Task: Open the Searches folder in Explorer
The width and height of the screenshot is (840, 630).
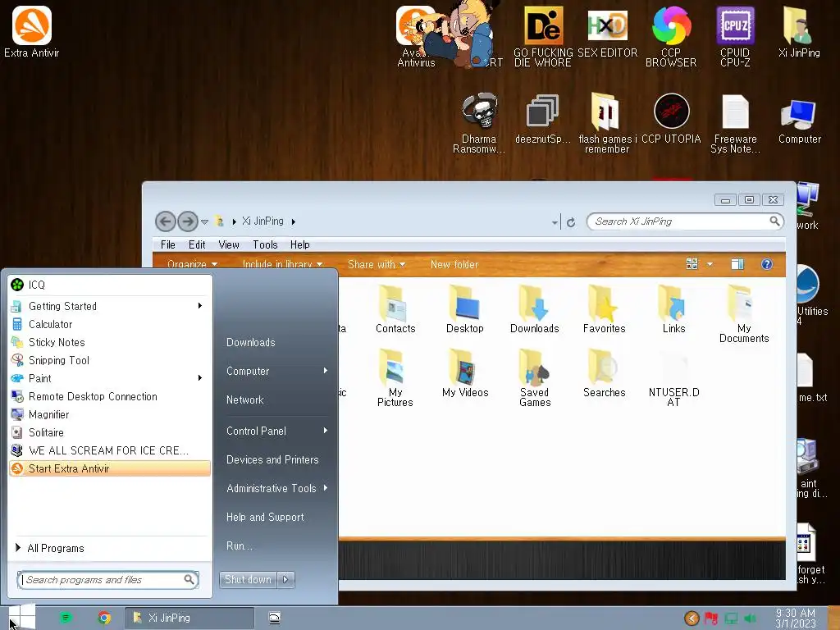Action: 605,373
